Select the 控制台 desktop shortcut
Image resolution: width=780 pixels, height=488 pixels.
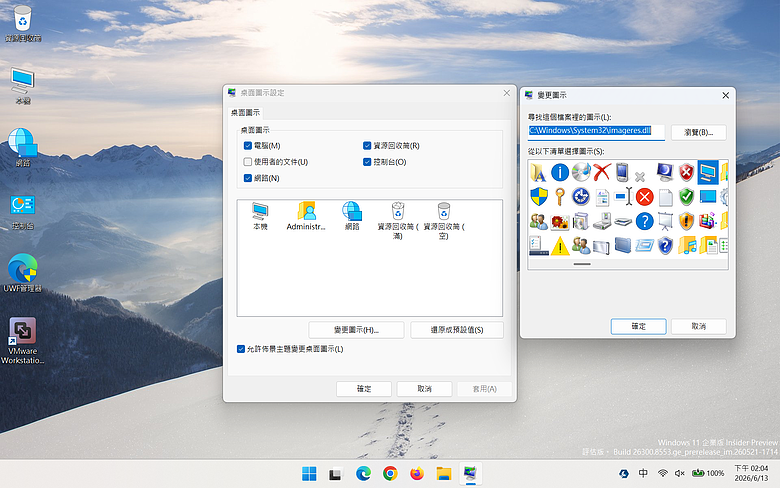[x=22, y=212]
